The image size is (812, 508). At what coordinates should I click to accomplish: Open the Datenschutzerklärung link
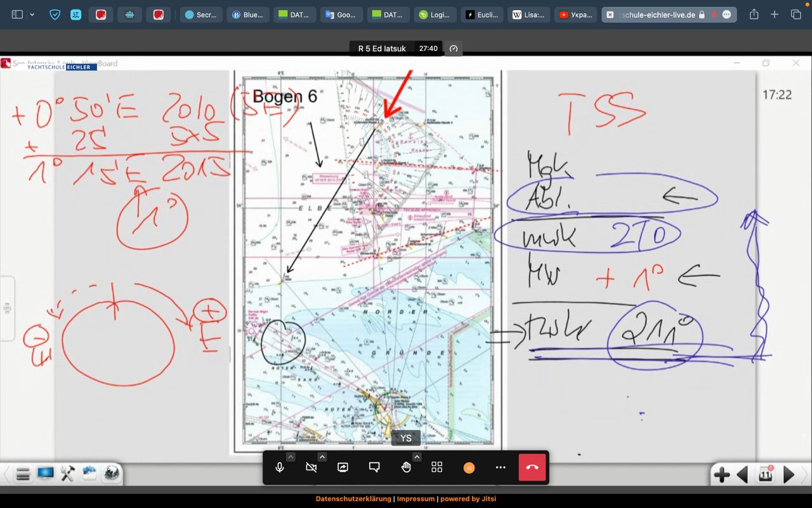click(x=353, y=498)
